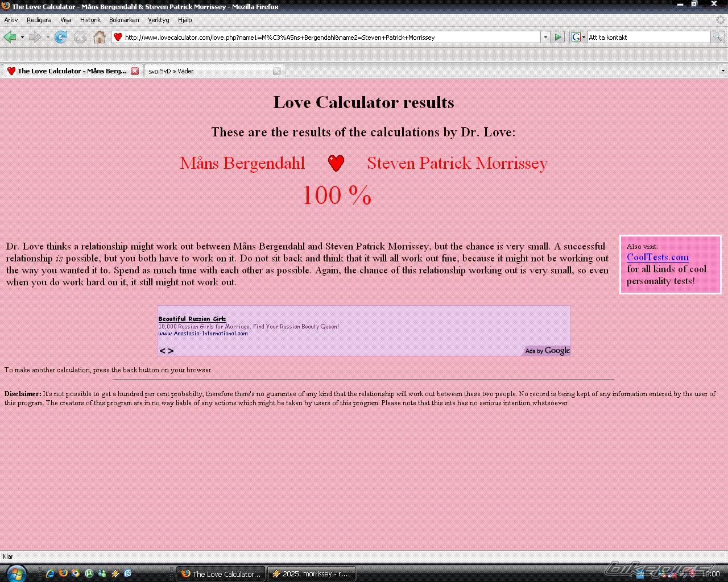The width and height of the screenshot is (728, 582).
Task: Click the 100 % result text
Action: [x=337, y=196]
